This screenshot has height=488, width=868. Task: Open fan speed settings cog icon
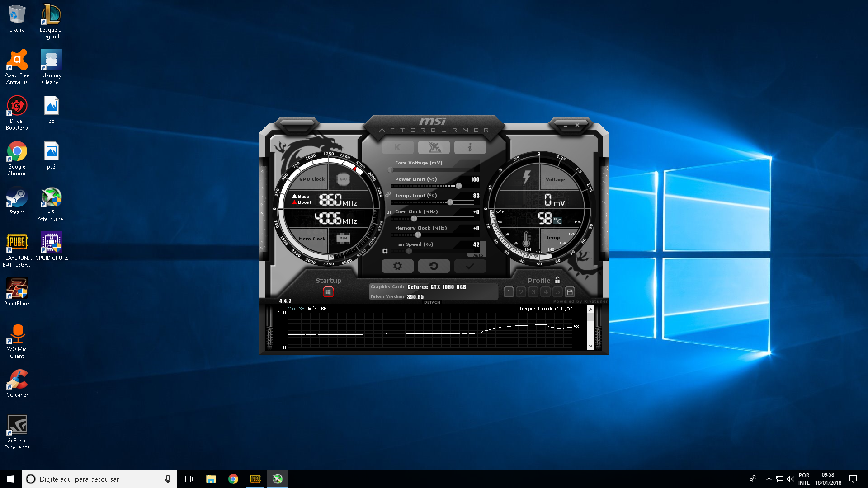(385, 251)
